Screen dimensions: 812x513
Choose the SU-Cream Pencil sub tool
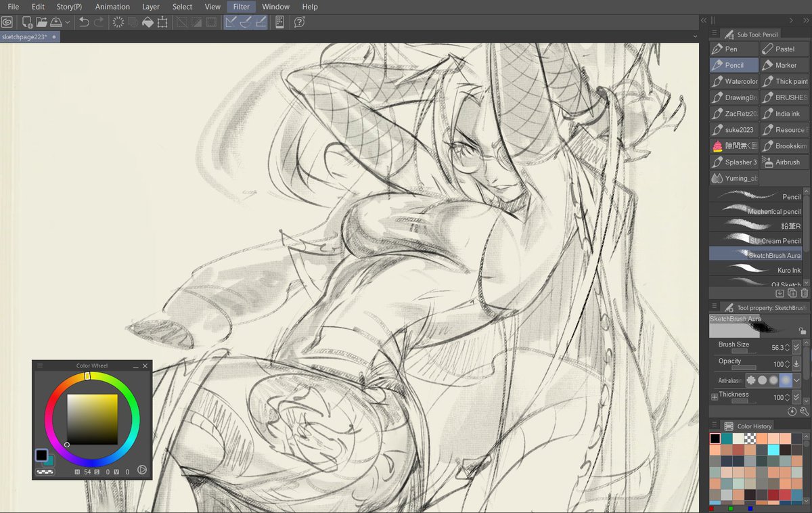[756, 240]
